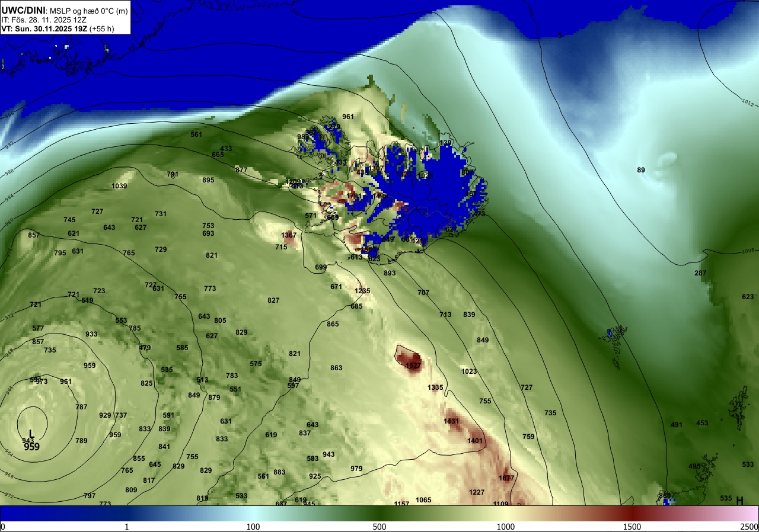This screenshot has width=759, height=532.
Task: Click the value 863 in the map centre
Action: click(x=336, y=368)
